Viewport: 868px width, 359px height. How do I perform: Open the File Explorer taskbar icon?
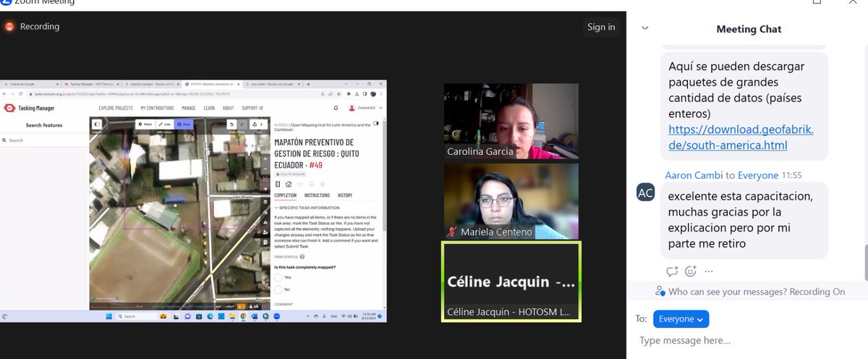tap(232, 316)
